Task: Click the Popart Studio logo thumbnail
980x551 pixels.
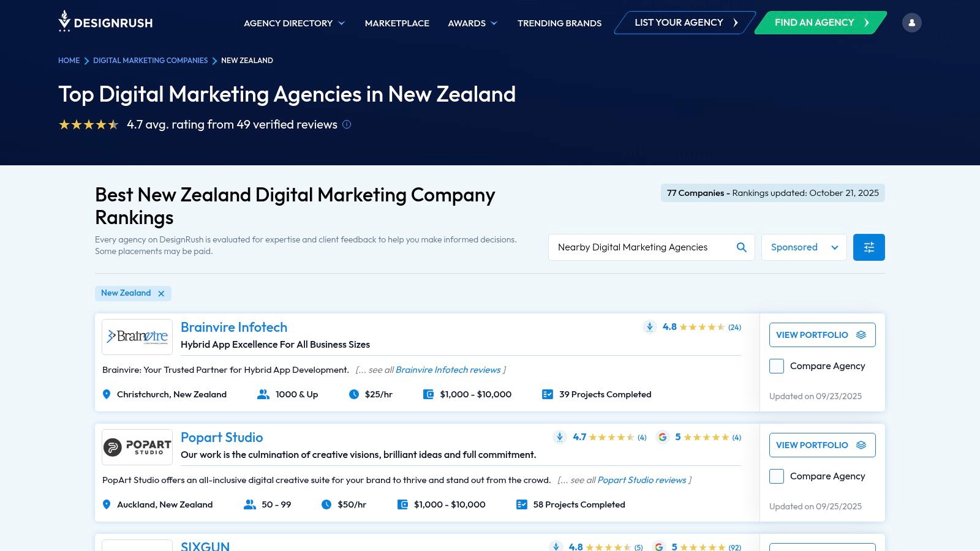Action: (x=137, y=447)
